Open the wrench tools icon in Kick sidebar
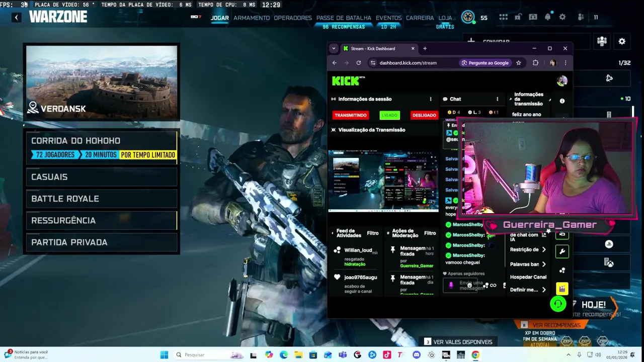This screenshot has height=362, width=644. (562, 251)
